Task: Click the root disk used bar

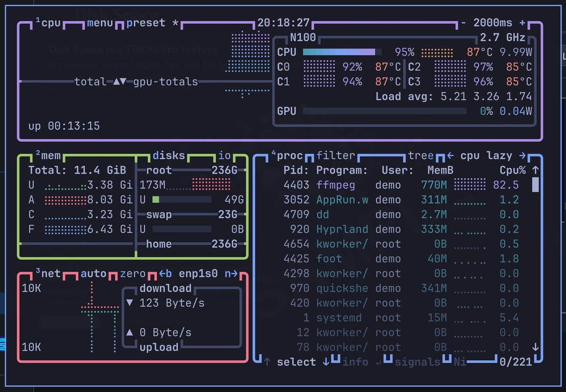Action: (182, 200)
